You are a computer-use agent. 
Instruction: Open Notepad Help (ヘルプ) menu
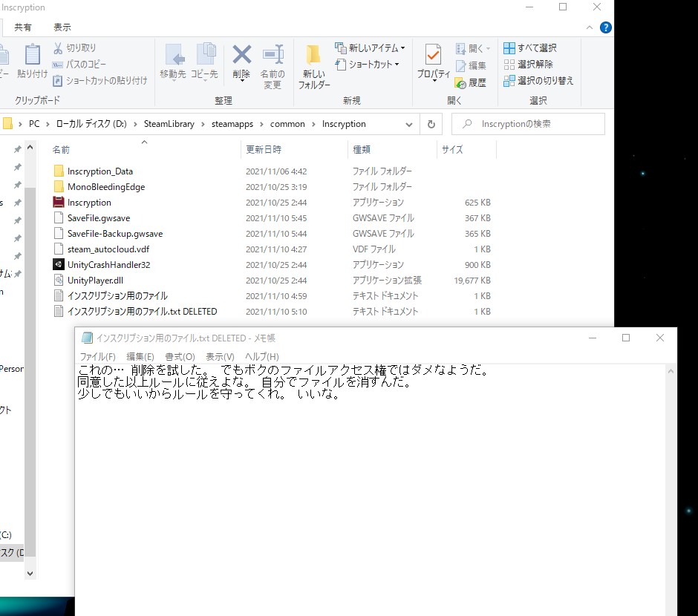261,357
